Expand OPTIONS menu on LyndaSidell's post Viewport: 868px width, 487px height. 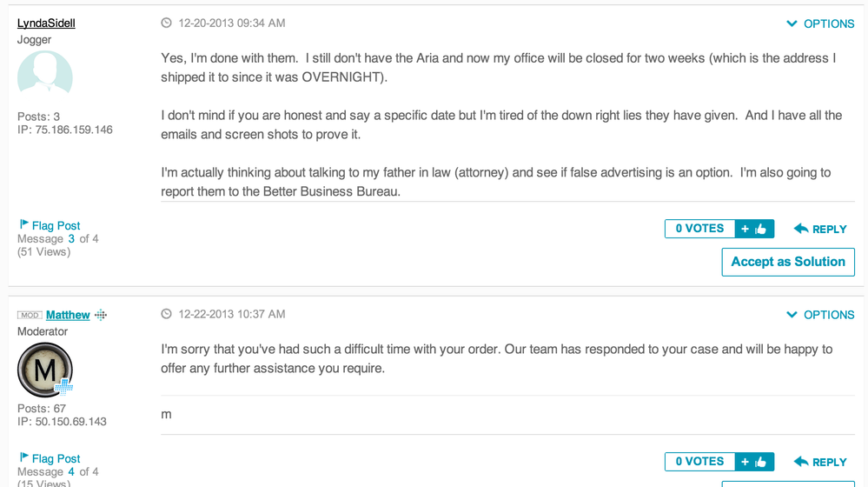820,23
